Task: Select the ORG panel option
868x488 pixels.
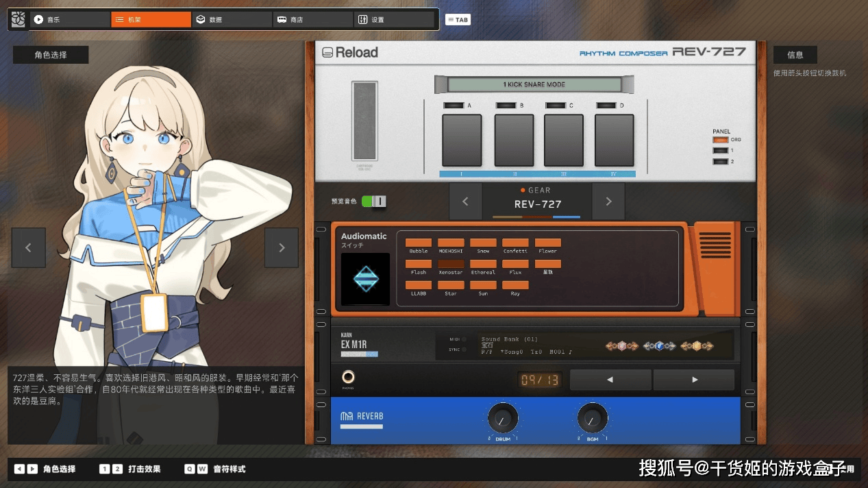Action: [720, 140]
